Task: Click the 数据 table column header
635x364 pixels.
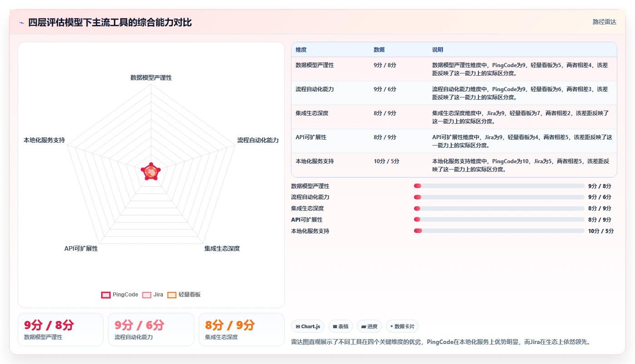Action: pos(379,50)
